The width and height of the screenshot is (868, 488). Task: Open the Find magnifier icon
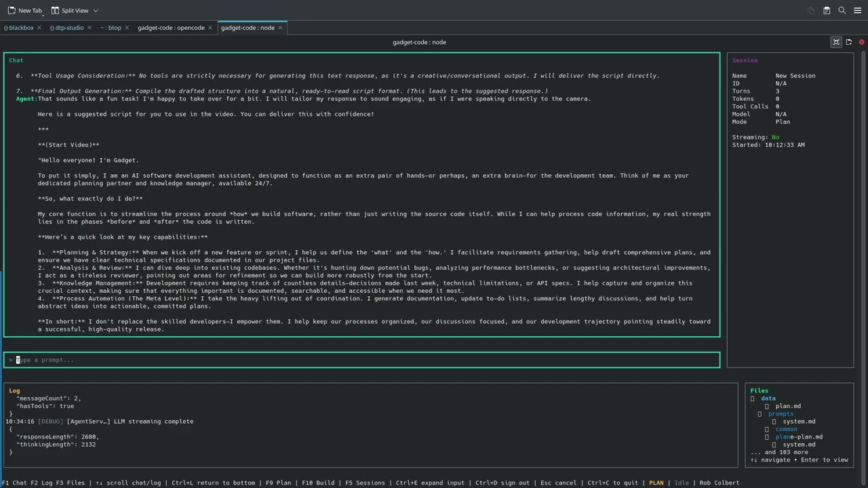pos(842,10)
